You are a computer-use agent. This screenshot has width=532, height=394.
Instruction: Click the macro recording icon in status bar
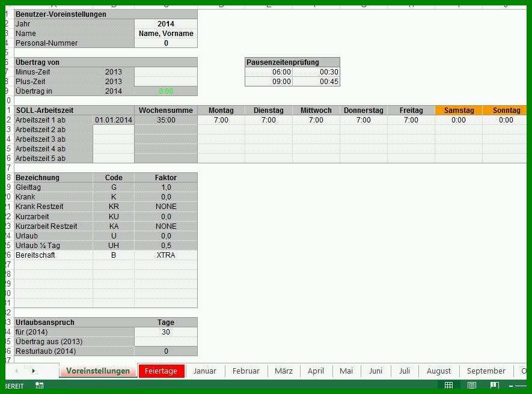(x=40, y=386)
